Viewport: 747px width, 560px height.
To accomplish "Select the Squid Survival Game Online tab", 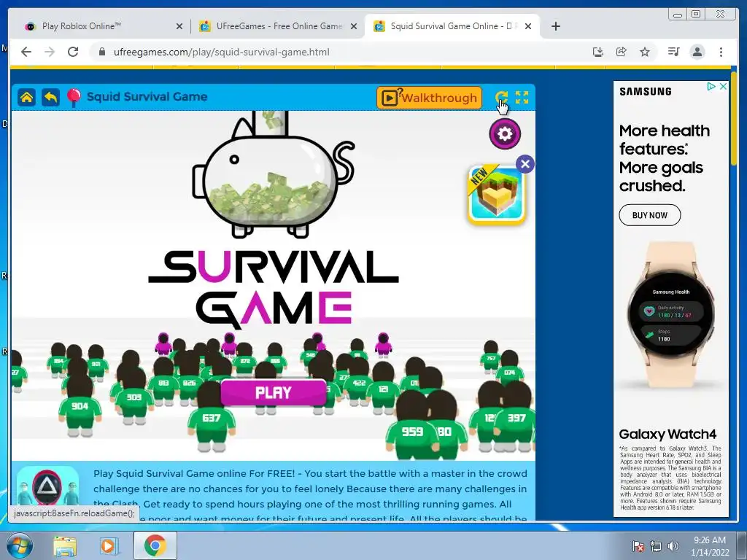I will pyautogui.click(x=451, y=26).
